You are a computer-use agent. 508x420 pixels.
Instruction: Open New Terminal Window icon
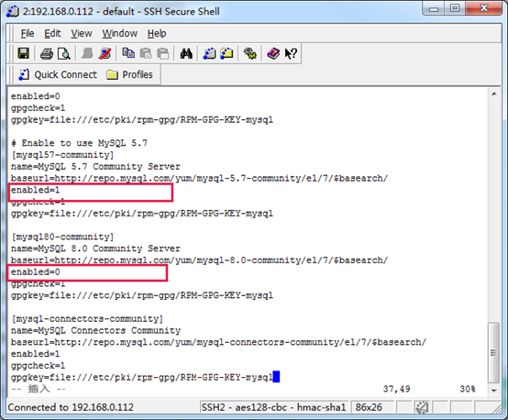click(x=209, y=53)
